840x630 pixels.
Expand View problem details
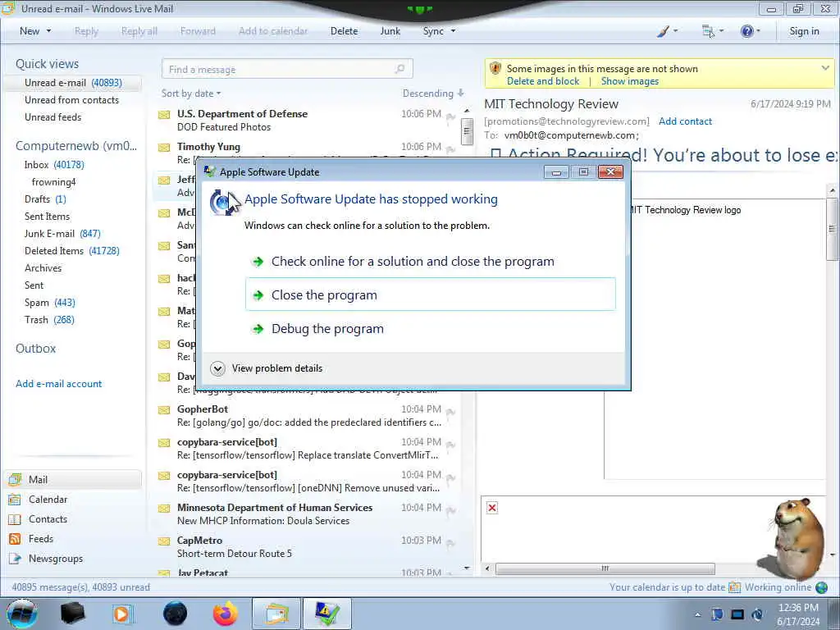pos(217,368)
